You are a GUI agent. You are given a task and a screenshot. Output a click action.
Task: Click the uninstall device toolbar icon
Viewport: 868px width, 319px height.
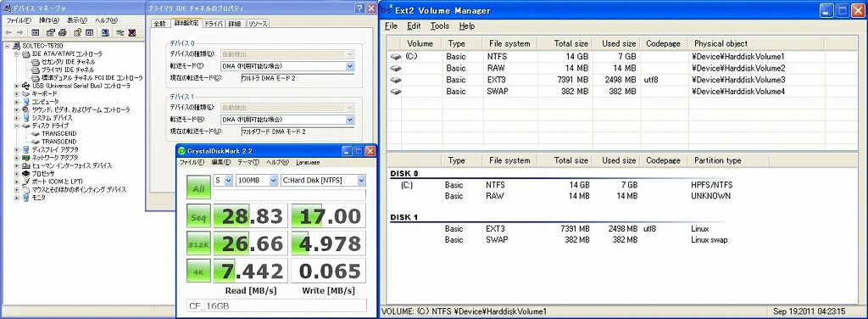(x=131, y=33)
